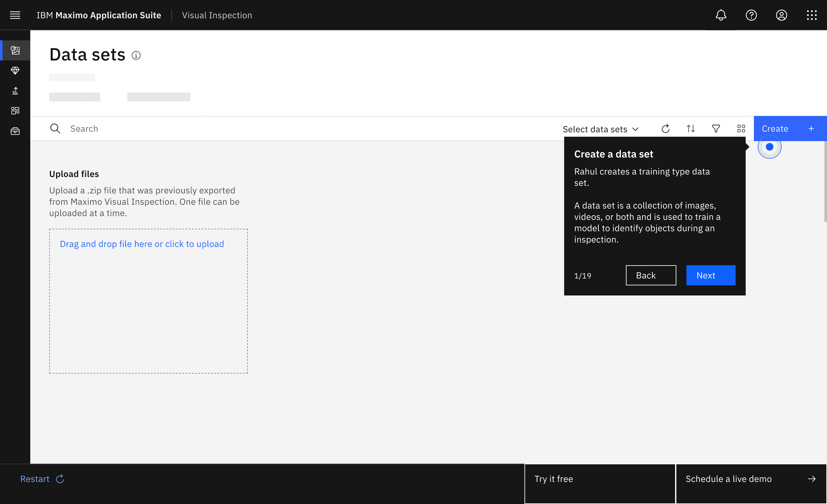Click the help question mark icon

(x=751, y=15)
